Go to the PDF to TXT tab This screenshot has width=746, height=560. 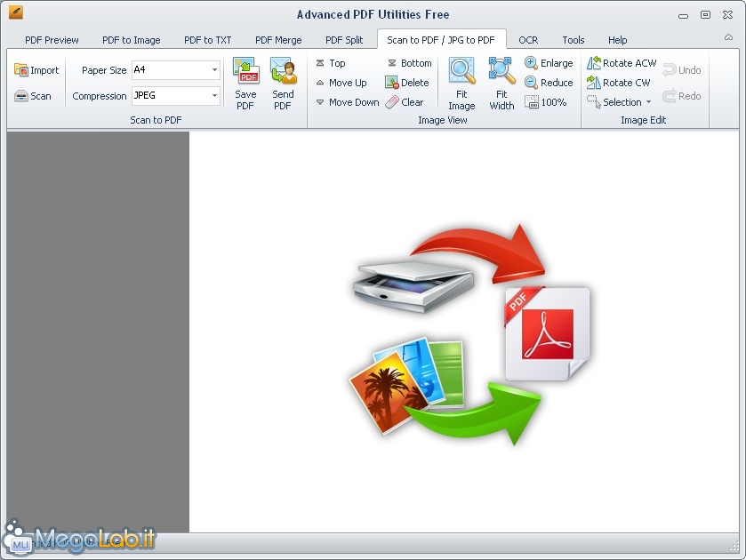click(207, 40)
